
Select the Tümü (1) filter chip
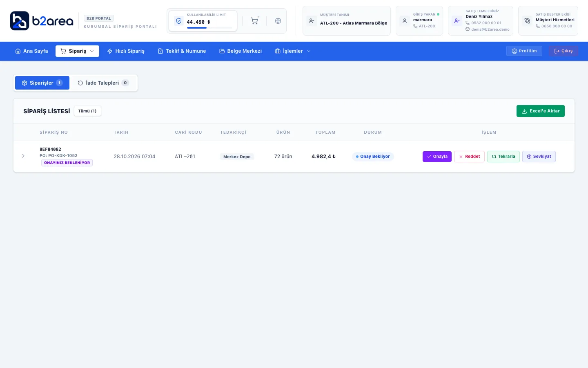(87, 111)
